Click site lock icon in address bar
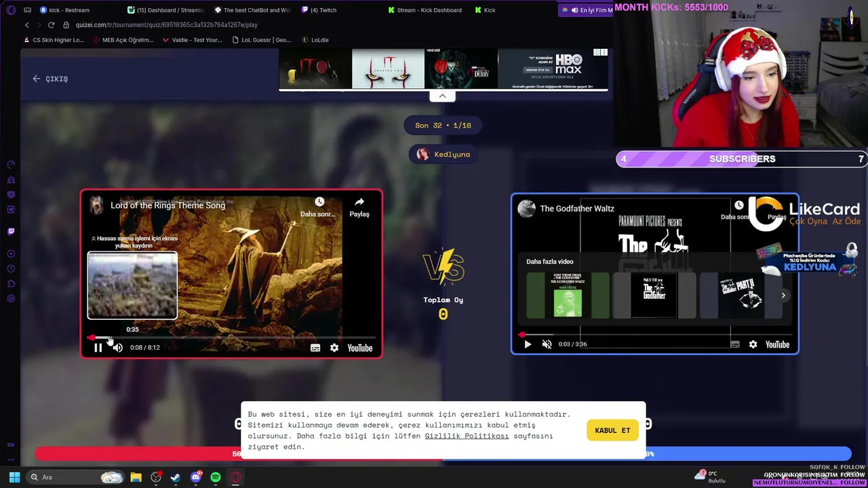This screenshot has width=868, height=488. click(66, 25)
